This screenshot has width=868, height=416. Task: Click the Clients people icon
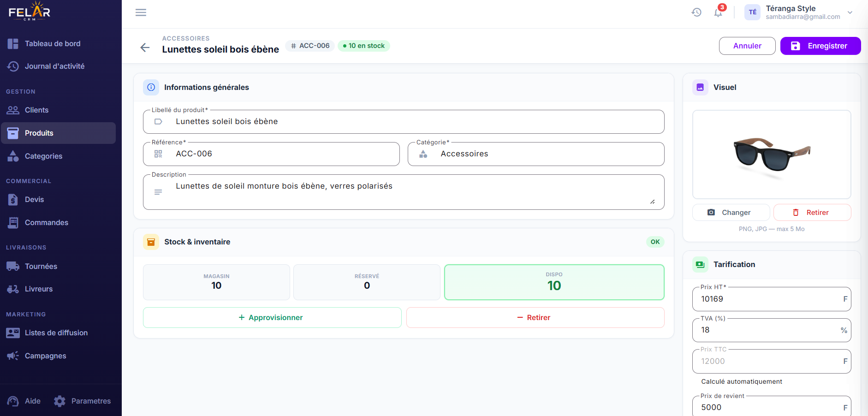(x=13, y=110)
